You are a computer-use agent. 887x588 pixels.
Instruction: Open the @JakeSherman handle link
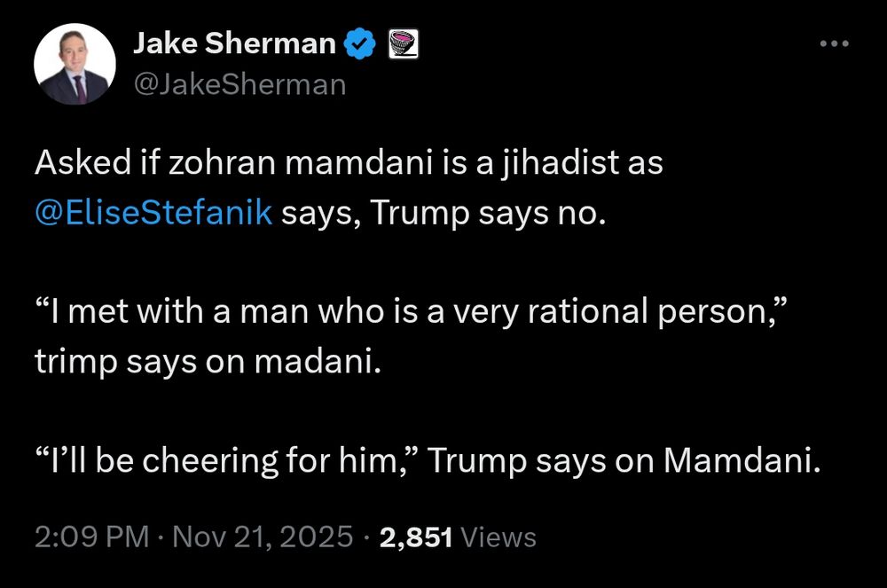tap(239, 84)
